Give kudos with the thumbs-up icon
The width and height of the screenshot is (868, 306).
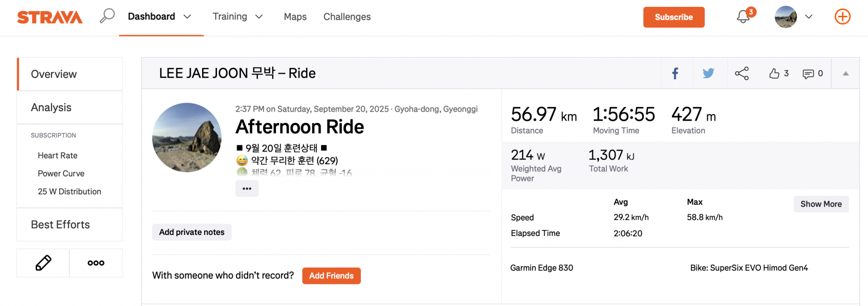point(774,73)
